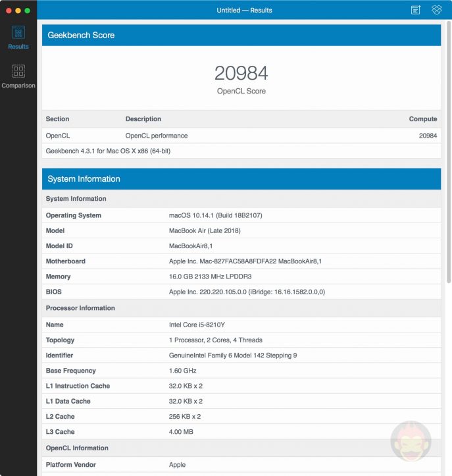
Task: Click the Compute column header
Action: tap(422, 119)
